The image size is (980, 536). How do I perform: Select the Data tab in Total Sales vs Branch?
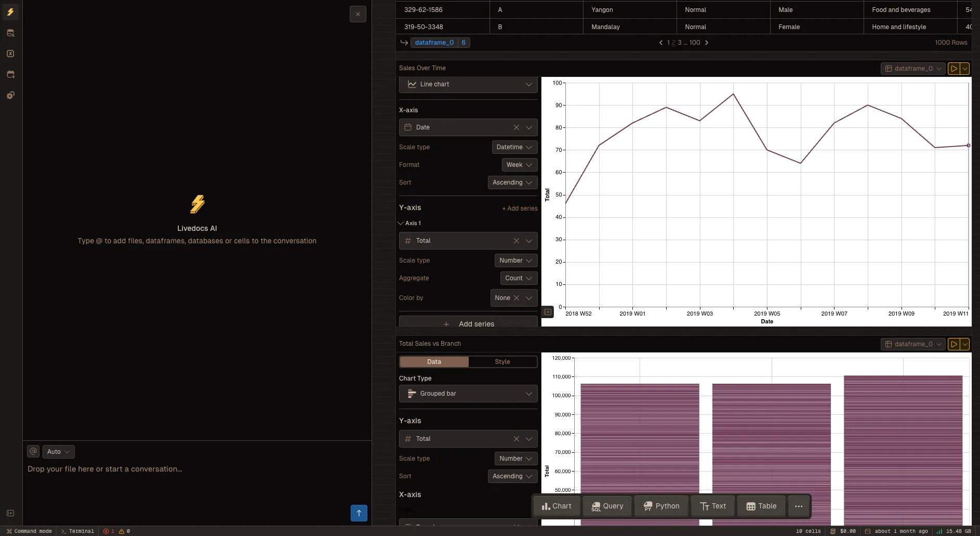434,362
